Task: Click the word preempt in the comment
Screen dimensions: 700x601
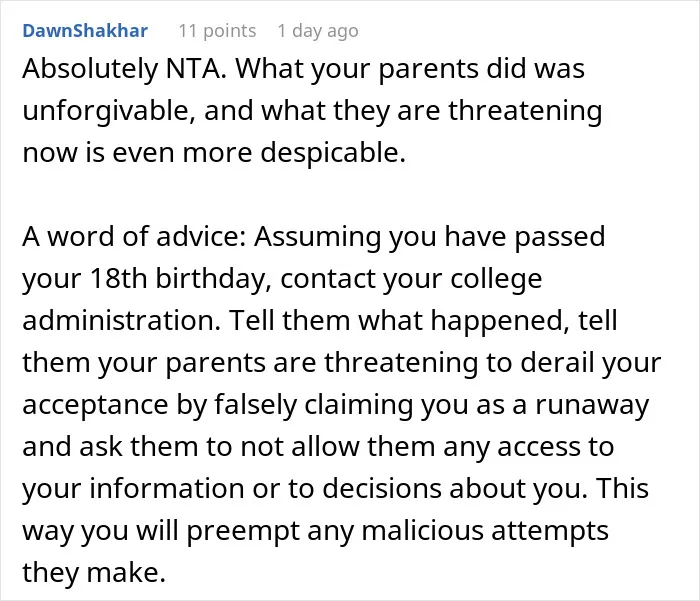Action: [243, 531]
